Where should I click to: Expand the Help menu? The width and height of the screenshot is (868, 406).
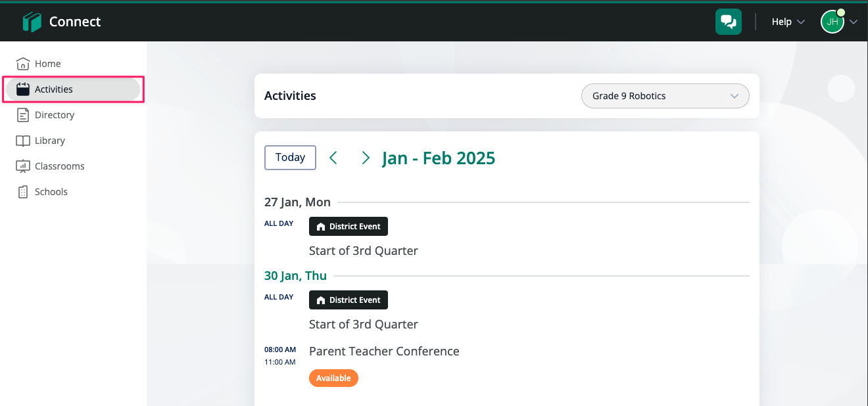[788, 22]
